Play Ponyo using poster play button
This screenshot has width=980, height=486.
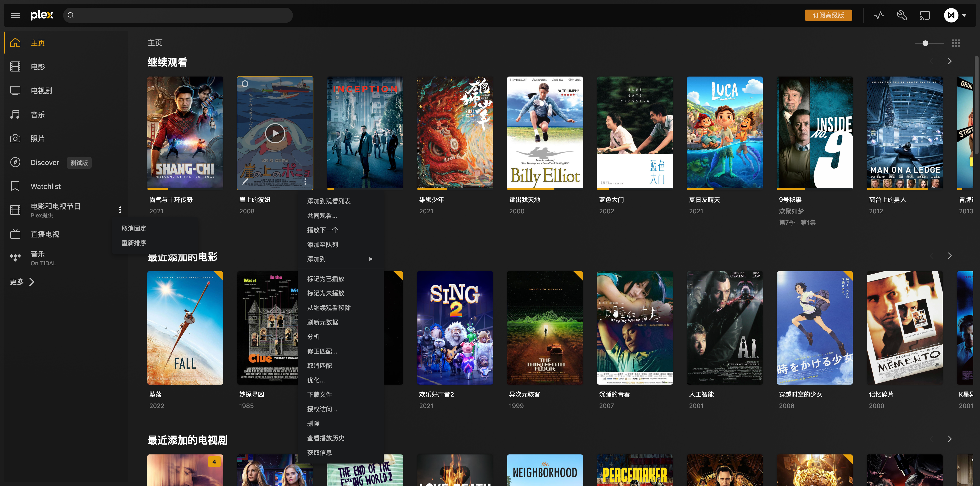coord(275,133)
